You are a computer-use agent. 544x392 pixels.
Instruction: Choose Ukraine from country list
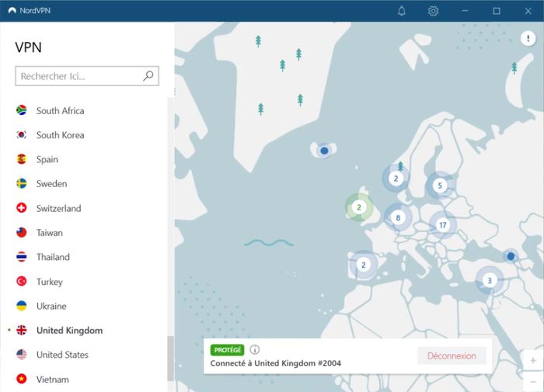51,306
